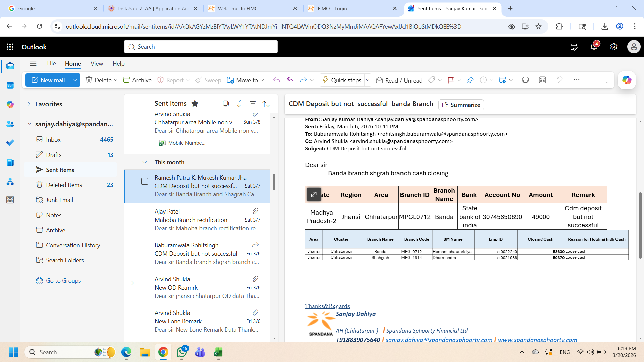The height and width of the screenshot is (362, 644).
Task: Toggle Sent Items favorite star
Action: click(x=195, y=104)
